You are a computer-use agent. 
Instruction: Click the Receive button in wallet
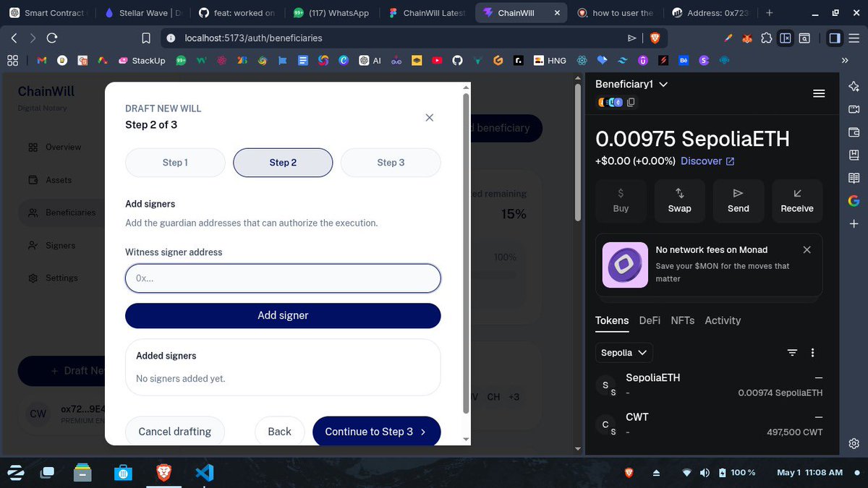(797, 201)
